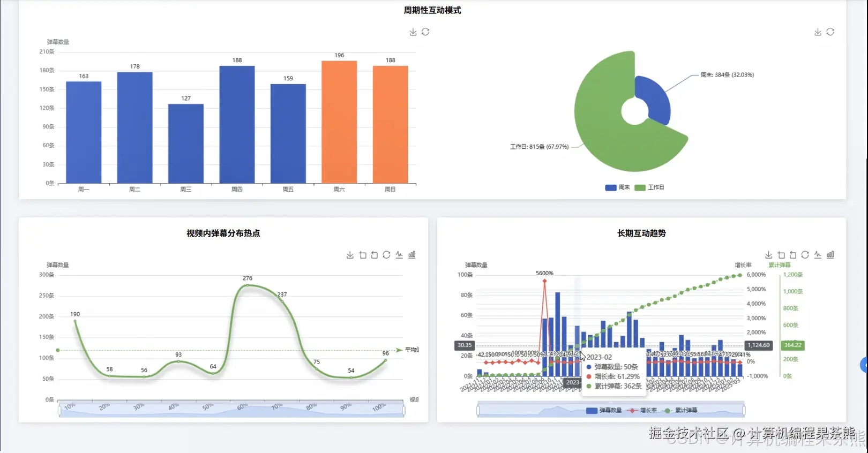Download the 视频内弹幕分布热点 chart image

tap(350, 255)
